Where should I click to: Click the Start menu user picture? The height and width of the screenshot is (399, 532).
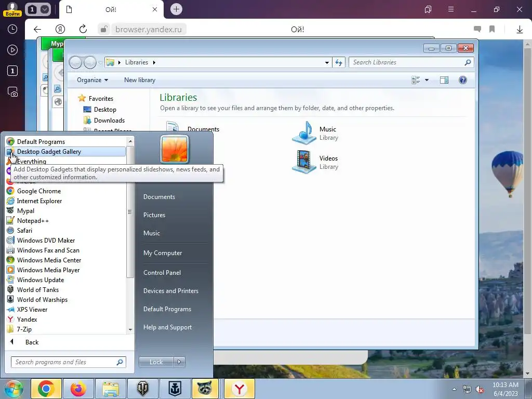click(175, 149)
